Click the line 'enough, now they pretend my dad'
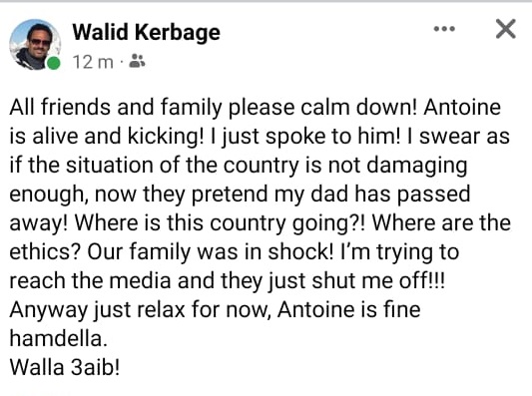Image resolution: width=532 pixels, height=396 pixels. pyautogui.click(x=240, y=195)
